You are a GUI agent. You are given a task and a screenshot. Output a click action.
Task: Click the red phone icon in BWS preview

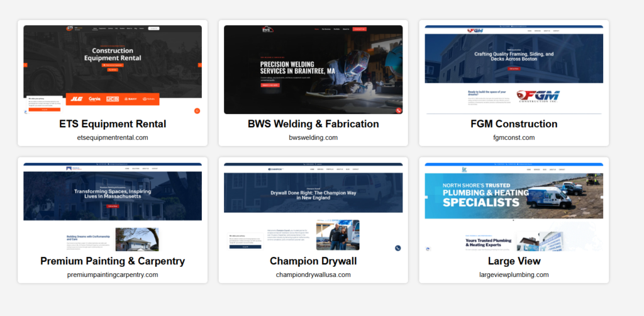[x=398, y=111]
